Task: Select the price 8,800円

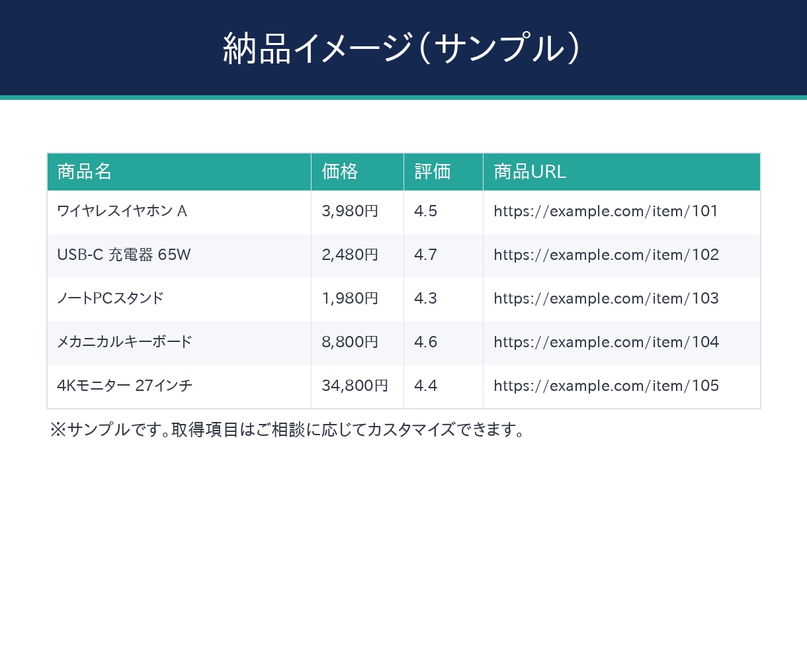Action: point(350,342)
